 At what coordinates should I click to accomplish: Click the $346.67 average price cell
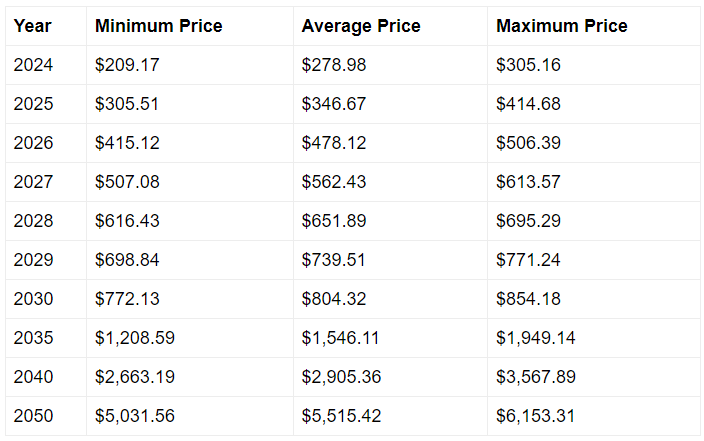point(390,104)
